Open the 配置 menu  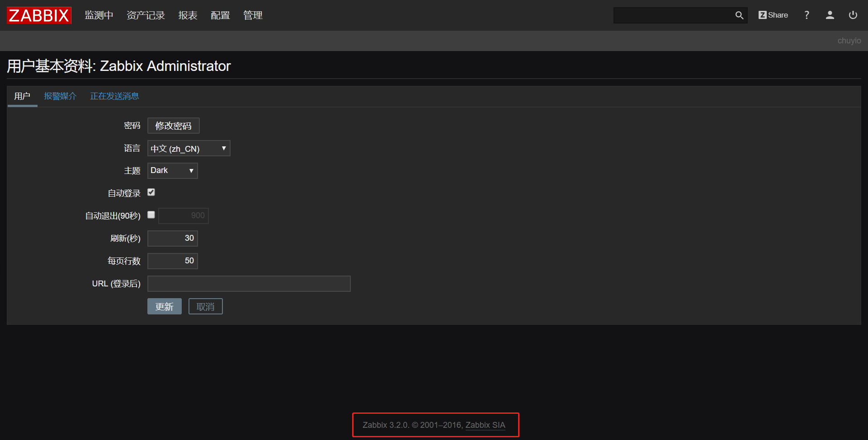pyautogui.click(x=220, y=15)
